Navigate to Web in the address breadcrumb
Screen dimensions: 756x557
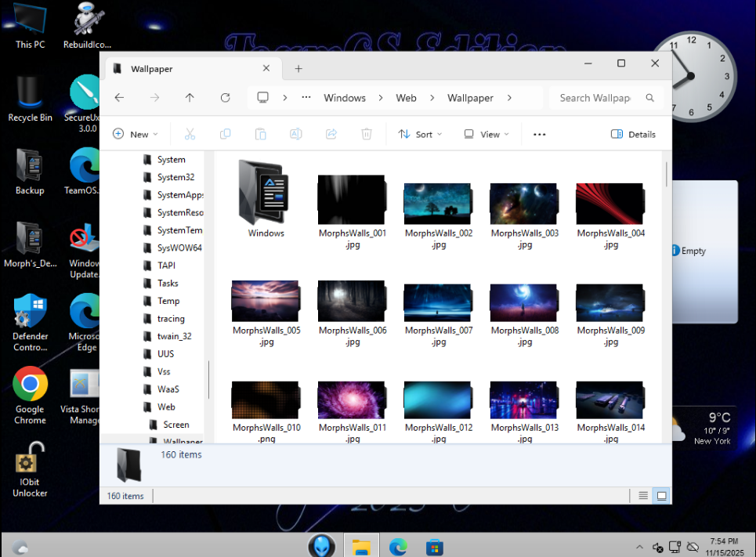[406, 98]
